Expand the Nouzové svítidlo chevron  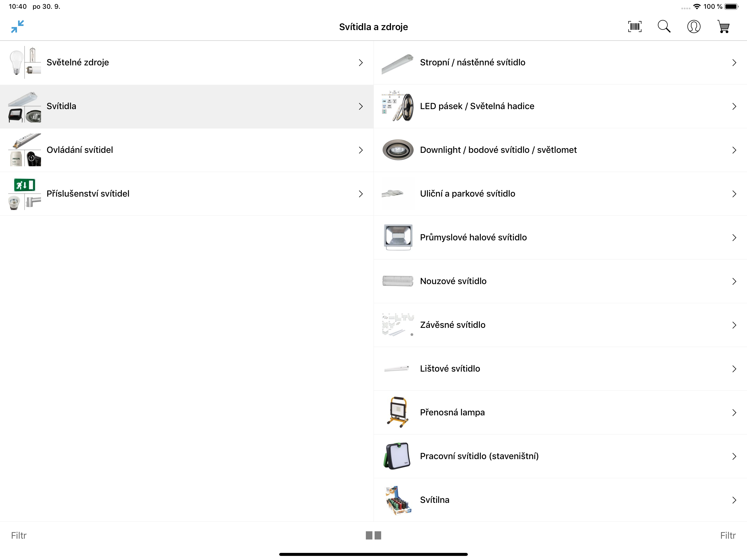(x=734, y=281)
